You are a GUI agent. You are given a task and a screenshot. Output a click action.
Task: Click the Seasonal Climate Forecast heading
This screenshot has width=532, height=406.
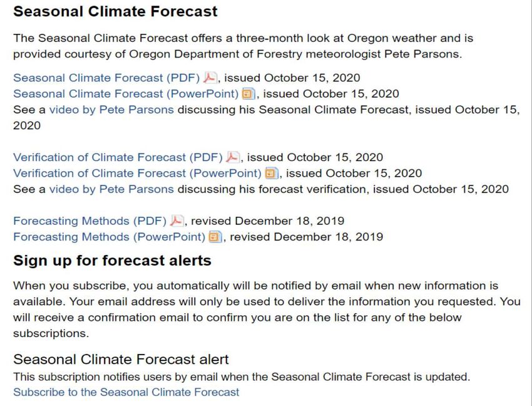[x=115, y=11]
